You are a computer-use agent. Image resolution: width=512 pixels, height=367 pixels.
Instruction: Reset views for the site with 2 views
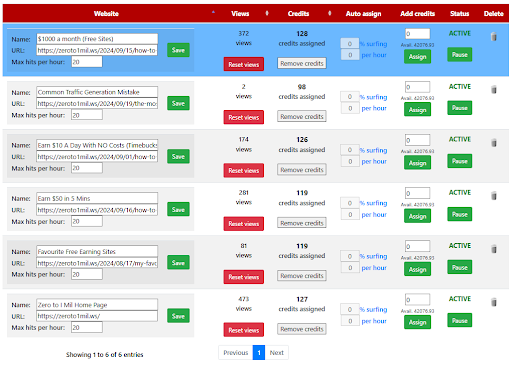click(244, 117)
